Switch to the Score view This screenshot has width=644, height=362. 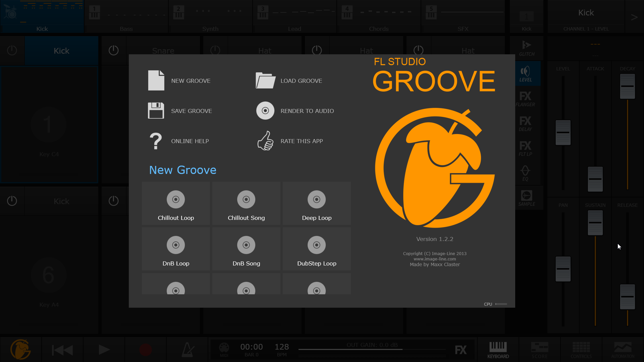coord(540,350)
